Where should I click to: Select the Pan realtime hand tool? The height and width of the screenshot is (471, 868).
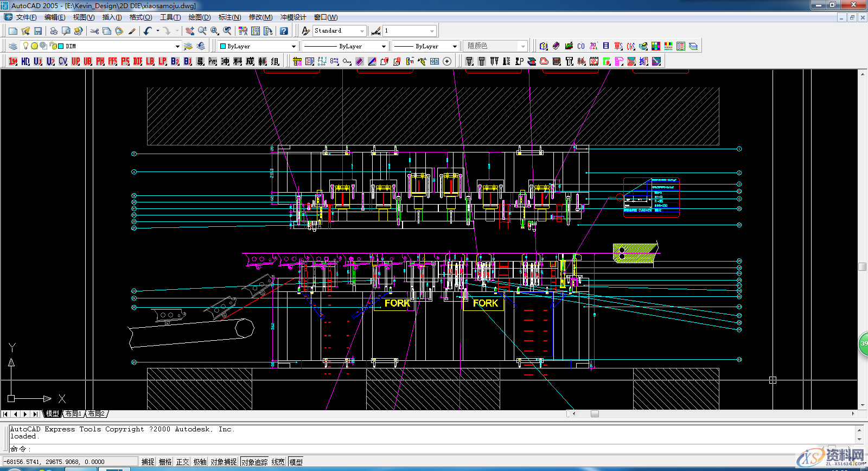[190, 31]
